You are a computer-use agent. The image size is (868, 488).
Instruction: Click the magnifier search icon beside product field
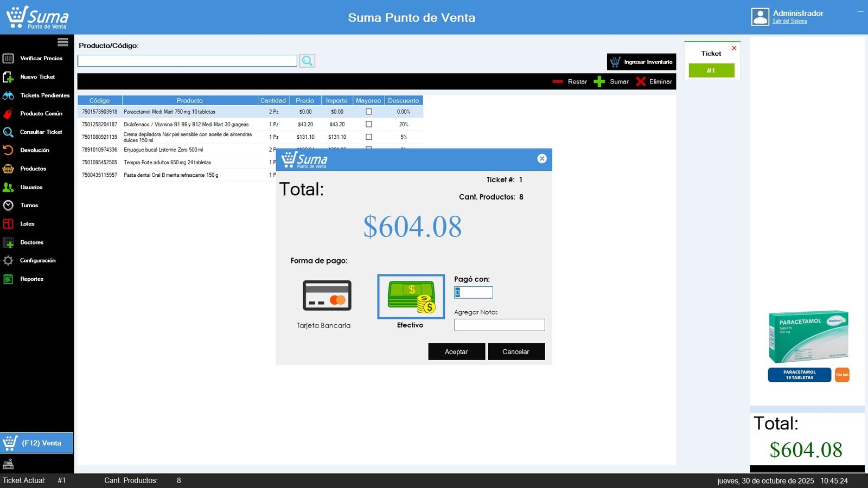point(307,61)
